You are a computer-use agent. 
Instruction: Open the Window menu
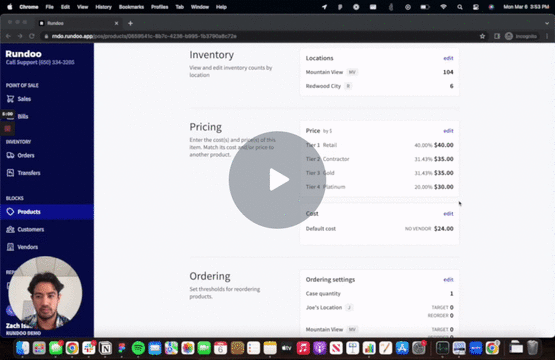200,7
